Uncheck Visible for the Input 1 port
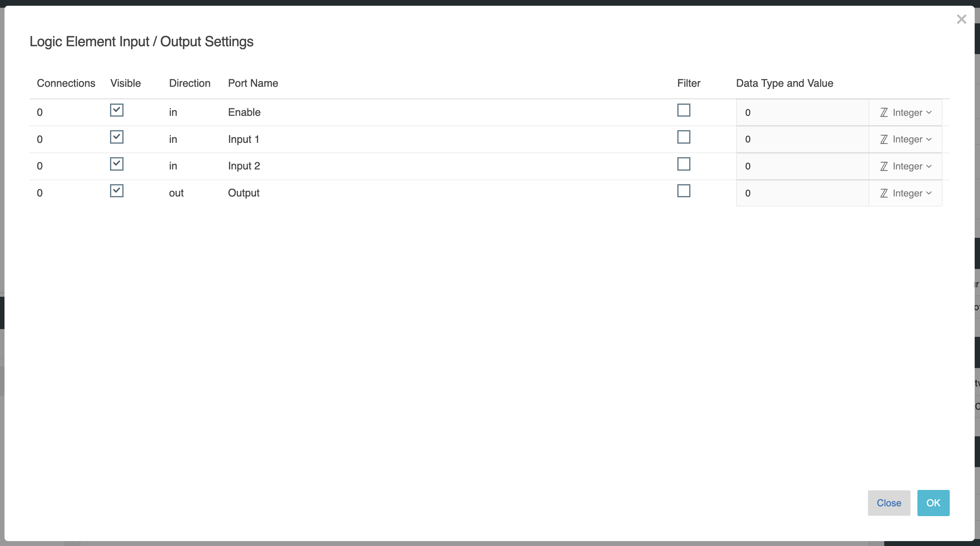 (117, 137)
